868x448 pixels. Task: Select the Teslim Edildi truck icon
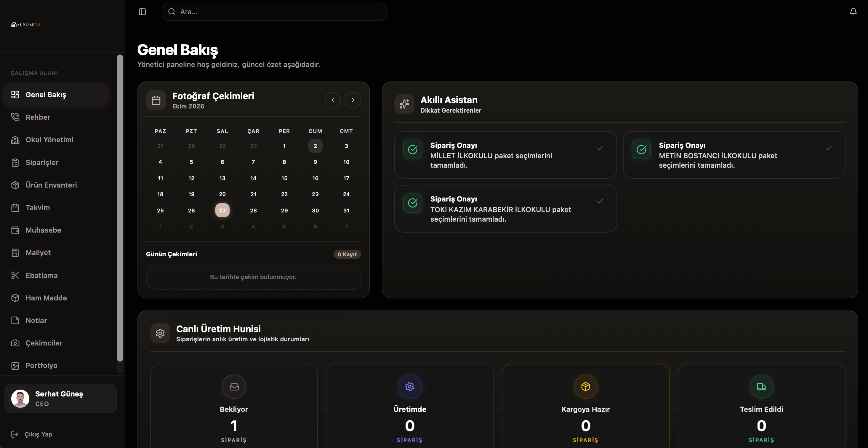coord(761,386)
